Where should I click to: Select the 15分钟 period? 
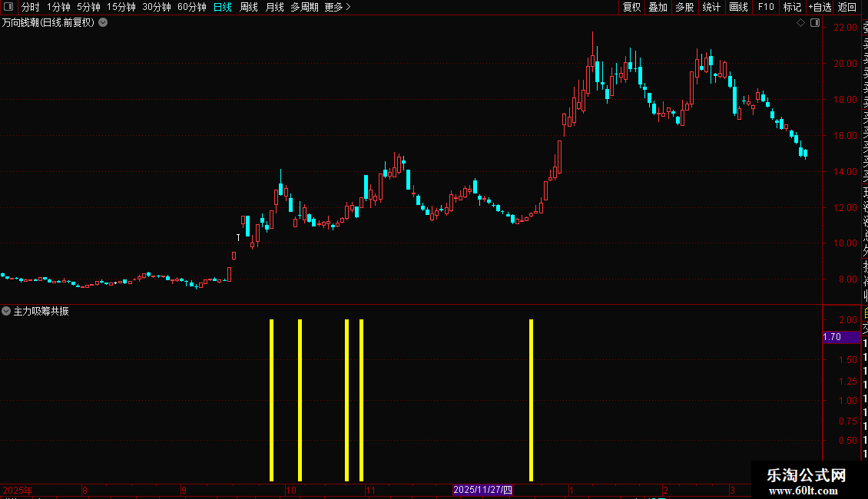121,7
